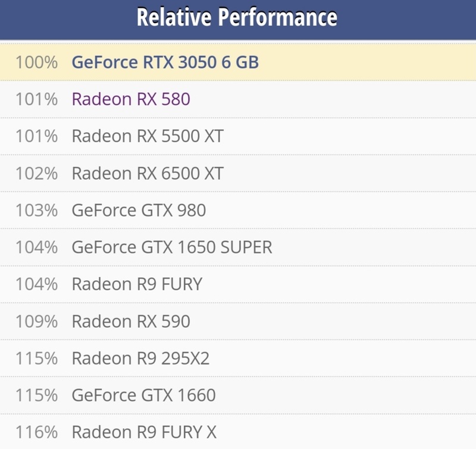
Task: Click the 104% value beside GTX 1650 SUPER
Action: (x=36, y=247)
